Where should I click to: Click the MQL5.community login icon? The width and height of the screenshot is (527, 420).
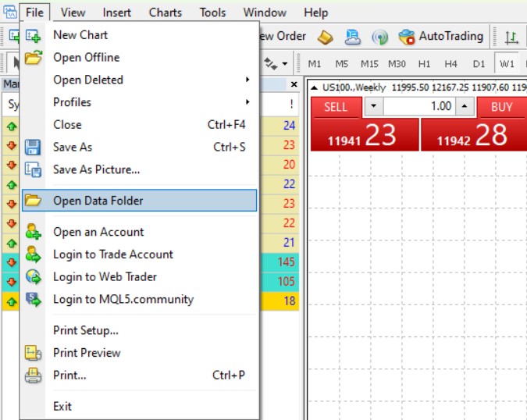coord(33,299)
